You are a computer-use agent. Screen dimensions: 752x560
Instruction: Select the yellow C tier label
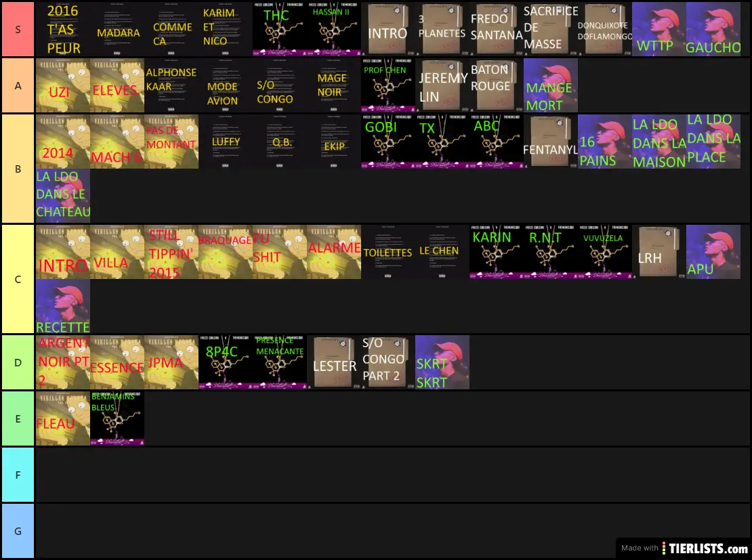(x=18, y=279)
